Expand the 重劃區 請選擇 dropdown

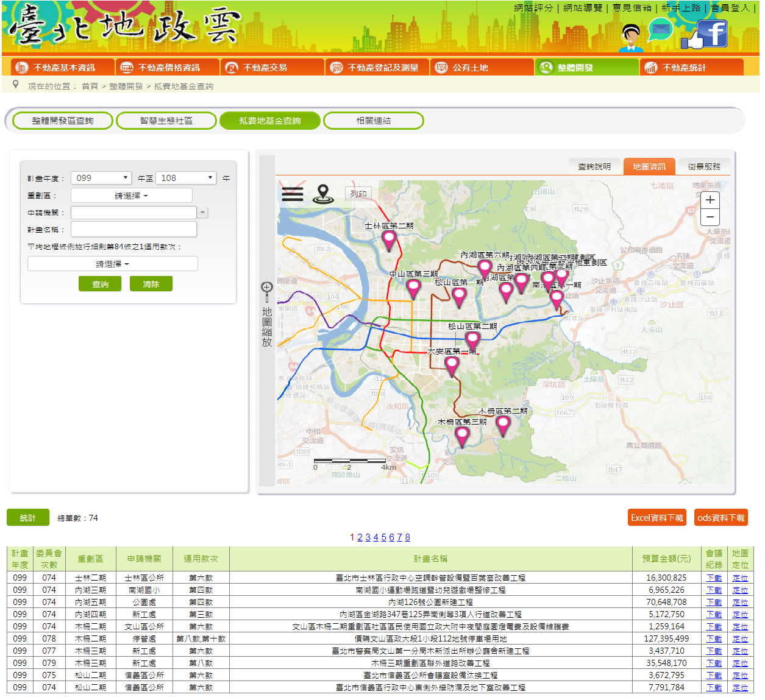[132, 196]
